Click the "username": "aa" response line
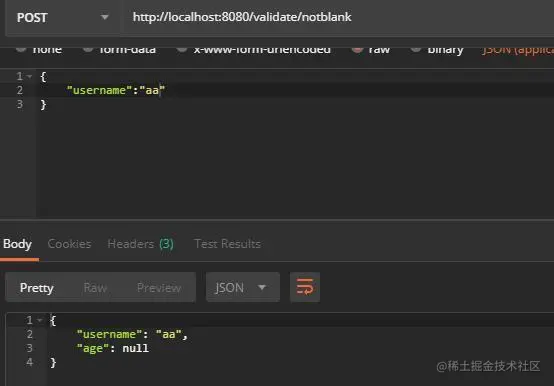The height and width of the screenshot is (386, 554). [x=132, y=334]
